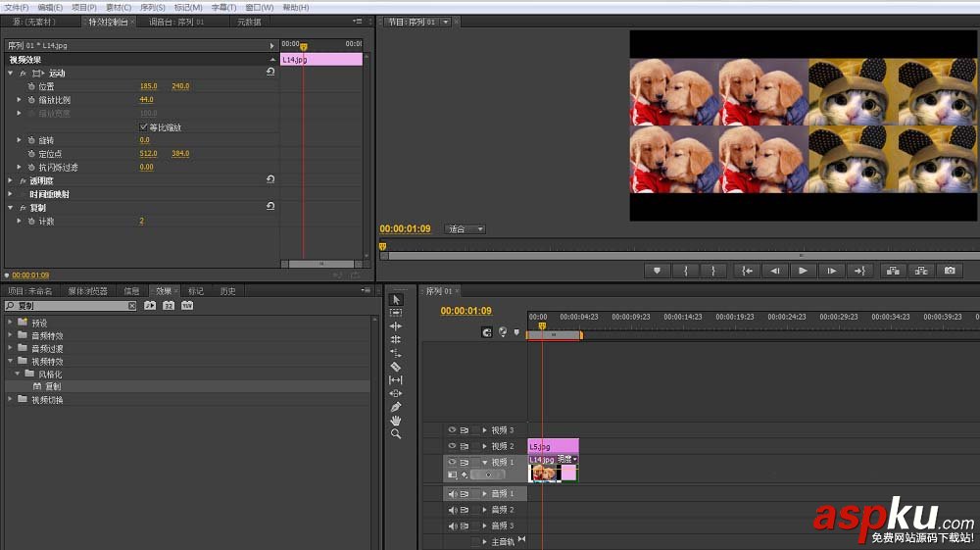Select the Slide tool
The width and height of the screenshot is (980, 550).
[396, 394]
